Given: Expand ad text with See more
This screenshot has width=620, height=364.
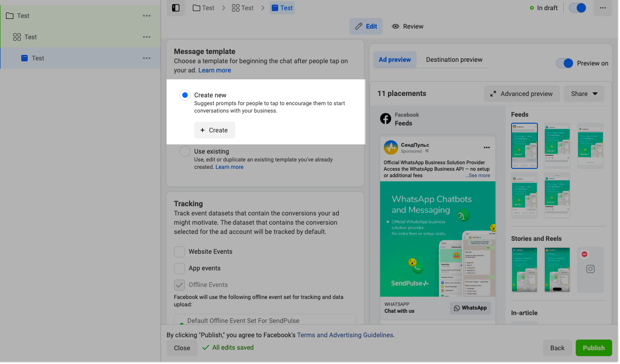Looking at the screenshot, I should coord(479,175).
